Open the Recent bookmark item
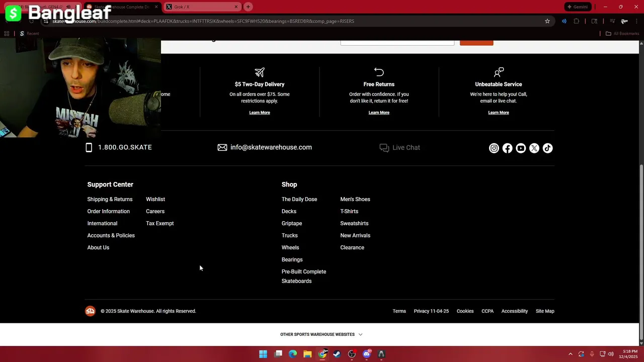The image size is (644, 362). click(x=29, y=34)
